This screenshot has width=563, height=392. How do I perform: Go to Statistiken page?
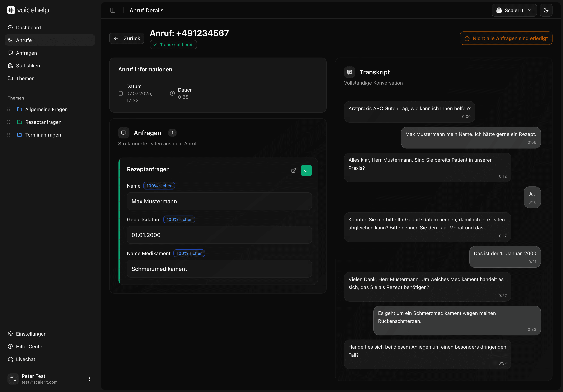click(50, 66)
